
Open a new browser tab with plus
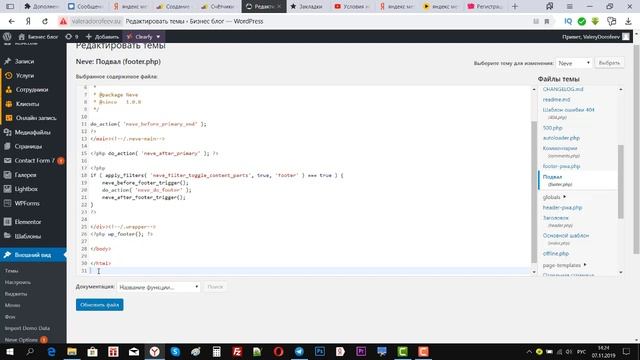click(515, 6)
